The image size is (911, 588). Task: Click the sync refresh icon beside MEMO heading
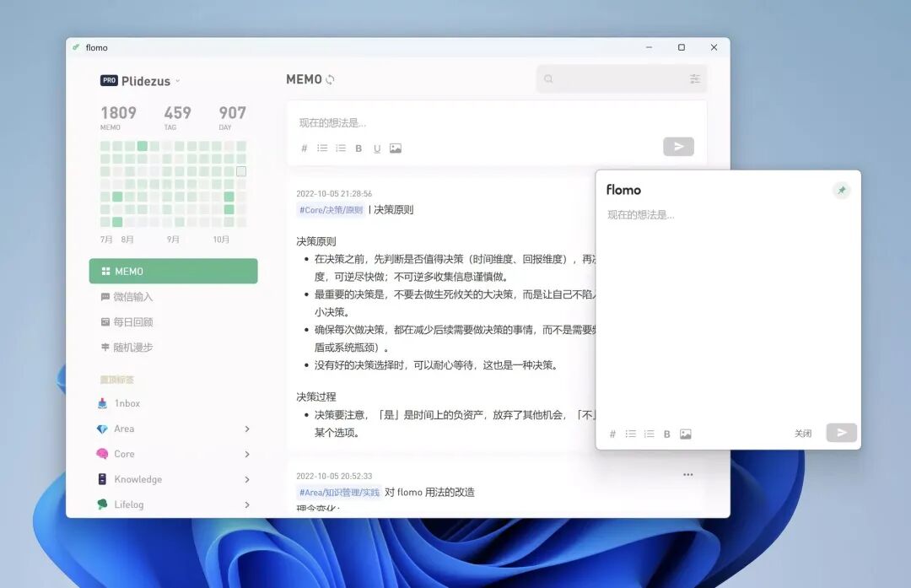pyautogui.click(x=330, y=79)
